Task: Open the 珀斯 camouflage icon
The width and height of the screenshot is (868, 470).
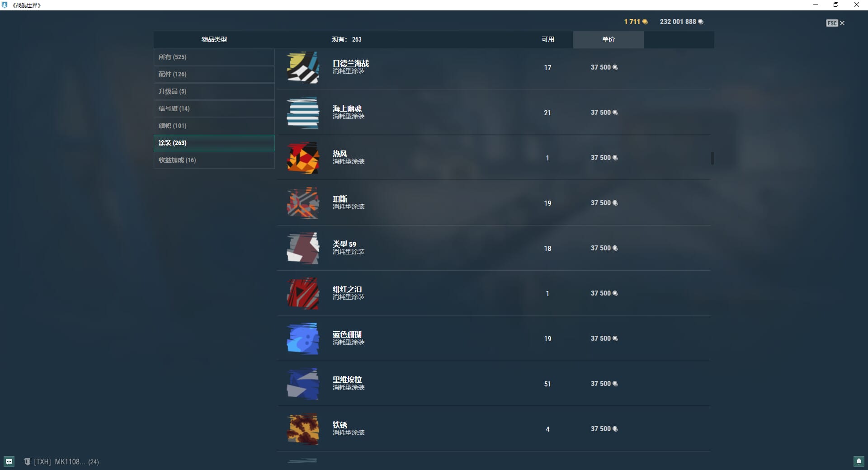Action: (303, 203)
